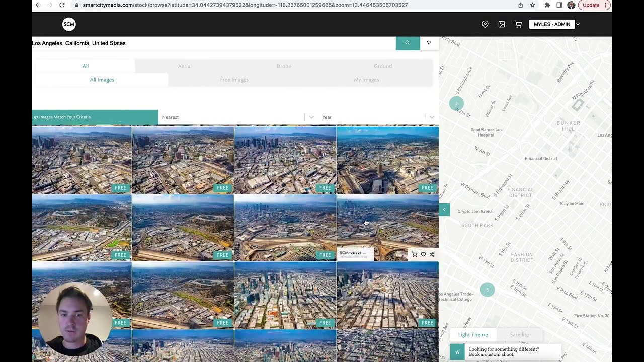Switch to the My Images tab

pos(366,80)
